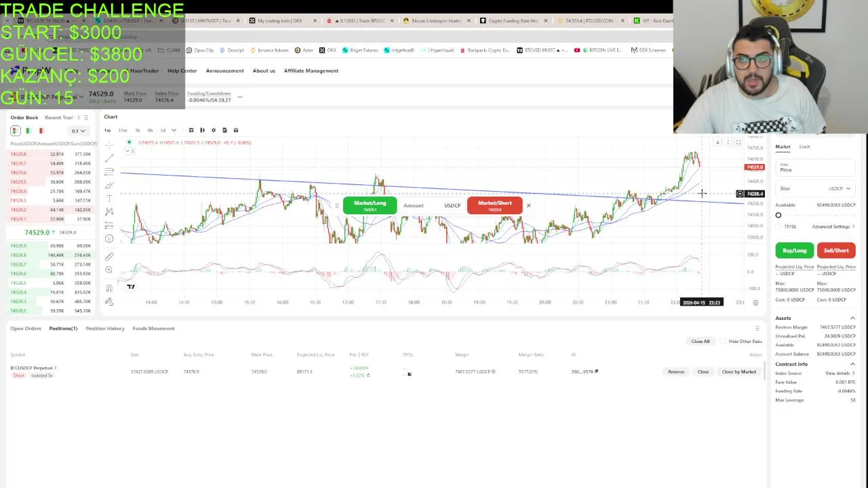868x488 pixels.
Task: Click the green Buy/Long button
Action: click(x=794, y=251)
